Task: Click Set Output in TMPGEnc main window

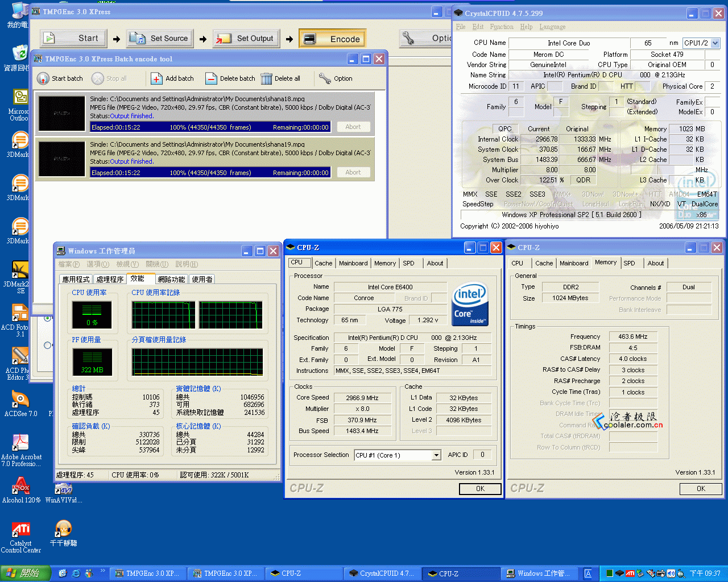Action: coord(245,38)
